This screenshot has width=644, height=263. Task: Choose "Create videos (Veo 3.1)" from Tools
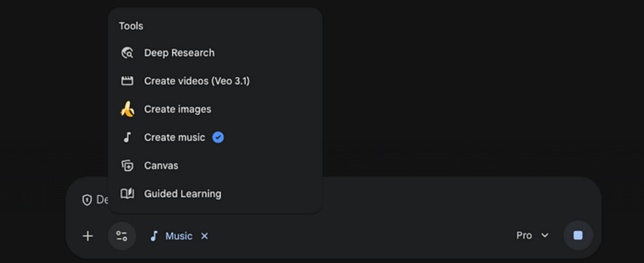tap(197, 81)
